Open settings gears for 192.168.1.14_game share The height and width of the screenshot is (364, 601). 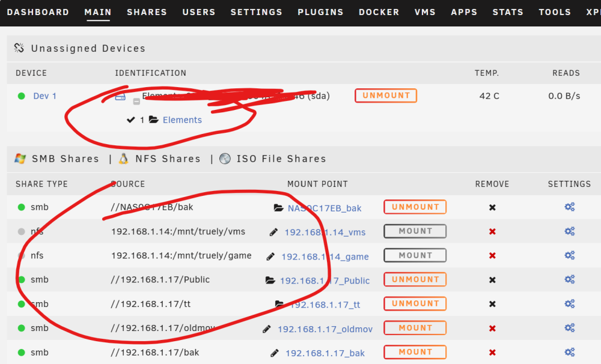(x=570, y=255)
